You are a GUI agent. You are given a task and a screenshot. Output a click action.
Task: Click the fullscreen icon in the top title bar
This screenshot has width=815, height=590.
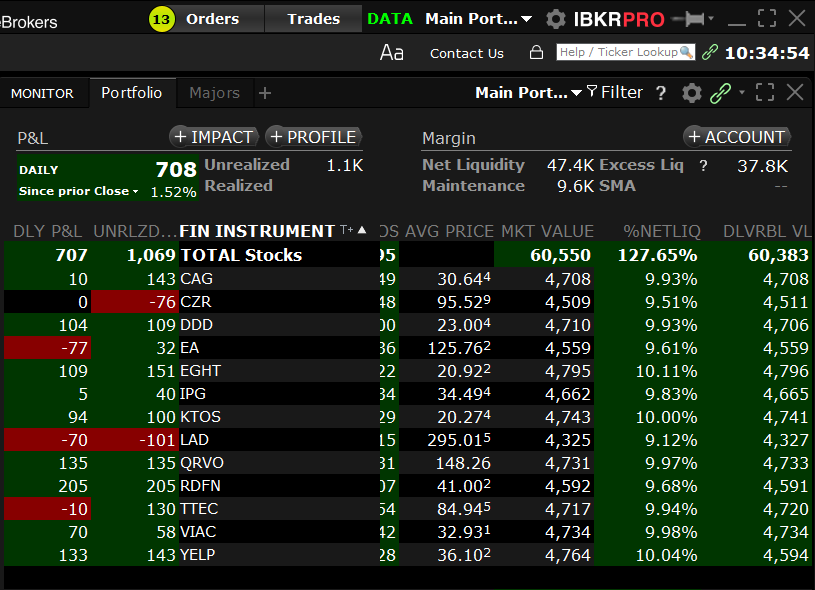767,18
